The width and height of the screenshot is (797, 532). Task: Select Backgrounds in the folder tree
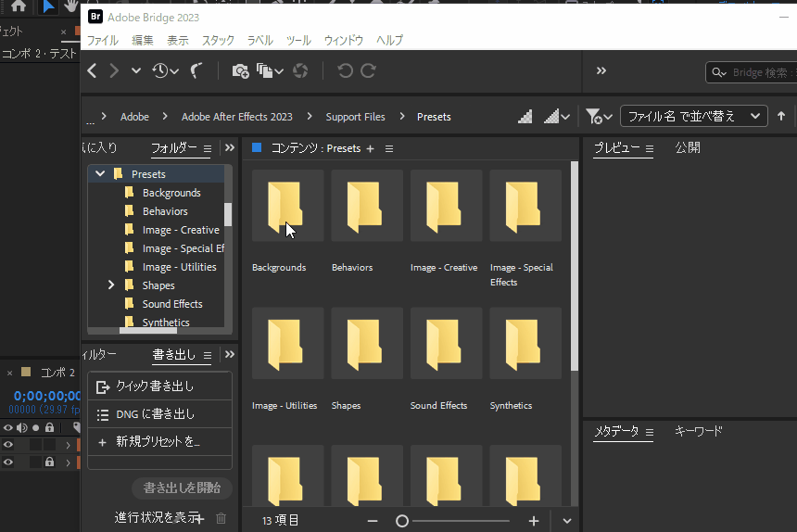click(x=171, y=193)
